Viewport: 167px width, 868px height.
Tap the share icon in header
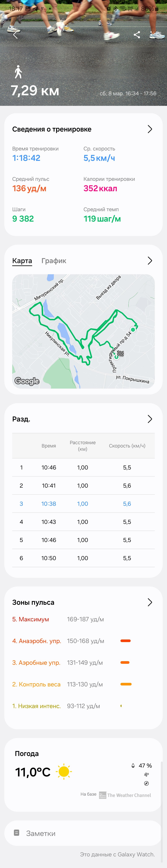(137, 35)
